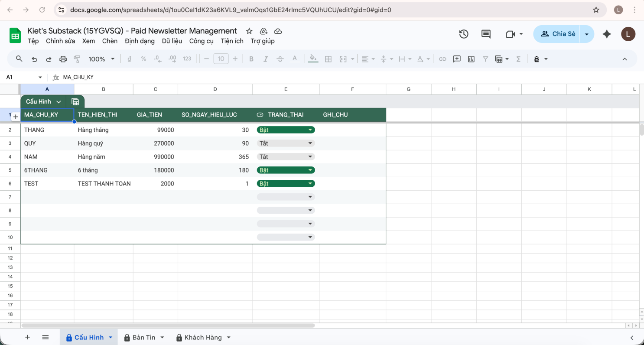Open the video call options dropdown

(521, 34)
